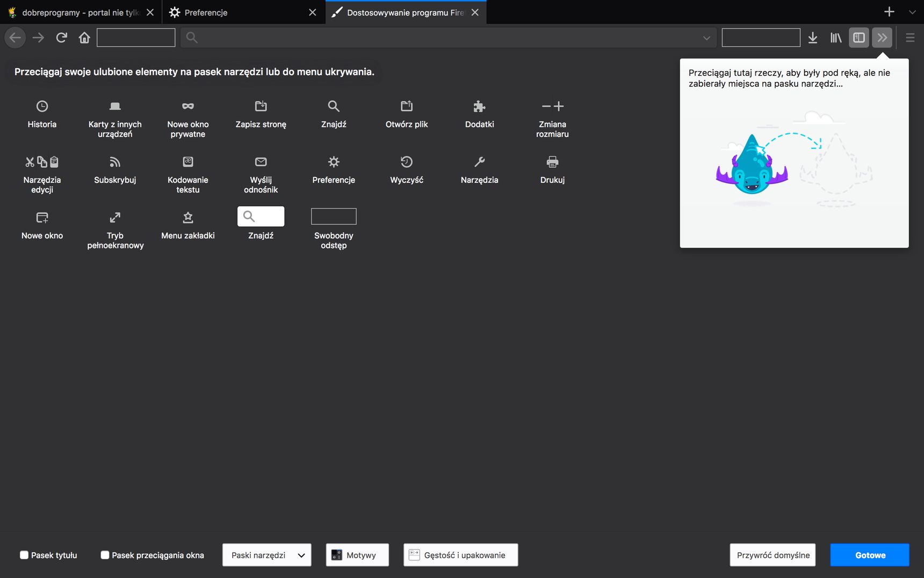Click the Kodowanie tekstu icon

click(x=188, y=161)
